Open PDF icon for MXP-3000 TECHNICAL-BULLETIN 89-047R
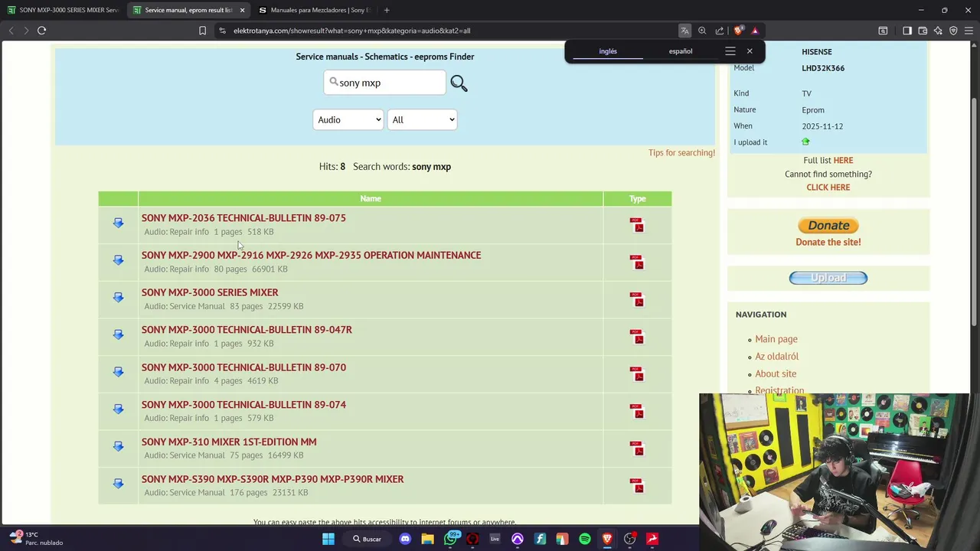980x551 pixels. [637, 337]
